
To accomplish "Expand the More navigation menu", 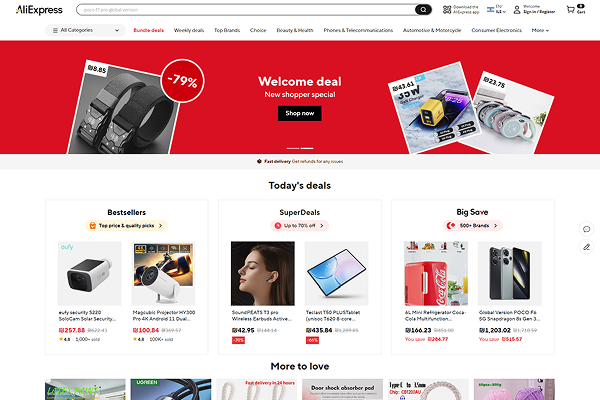I will tap(540, 30).
